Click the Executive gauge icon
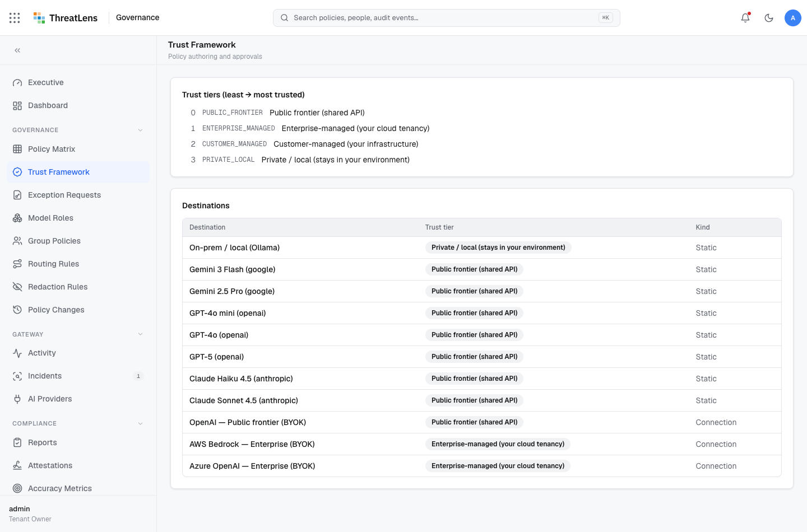 (17, 83)
